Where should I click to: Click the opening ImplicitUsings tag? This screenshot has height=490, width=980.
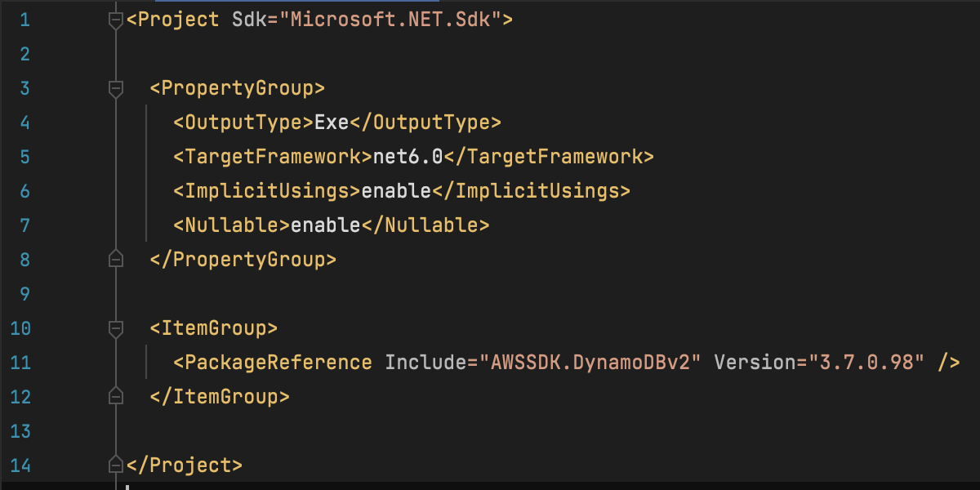pyautogui.click(x=267, y=191)
